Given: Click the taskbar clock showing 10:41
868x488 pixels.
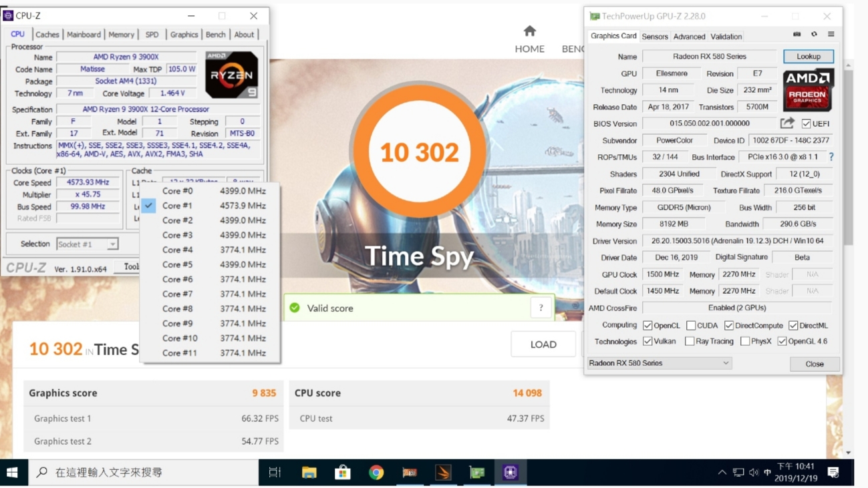Looking at the screenshot, I should (796, 473).
